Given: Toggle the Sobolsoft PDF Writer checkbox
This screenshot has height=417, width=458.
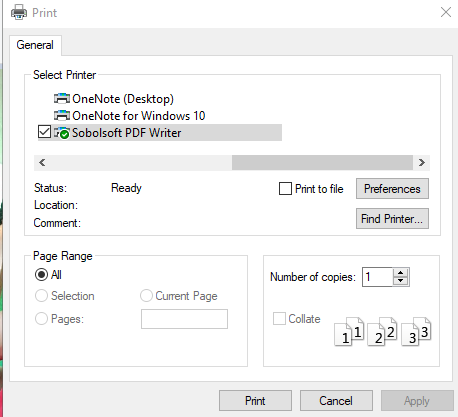Looking at the screenshot, I should point(44,132).
